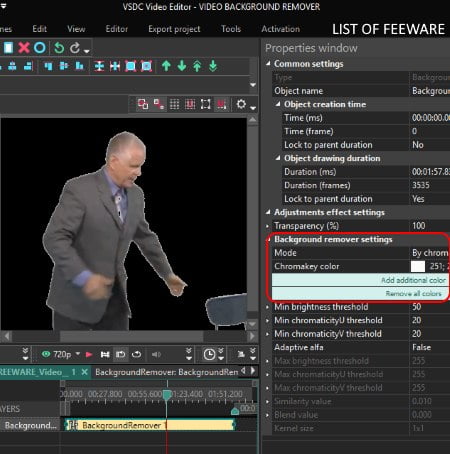Open dropdown arrow next to gear icon
The width and height of the screenshot is (450, 454).
tap(253, 108)
